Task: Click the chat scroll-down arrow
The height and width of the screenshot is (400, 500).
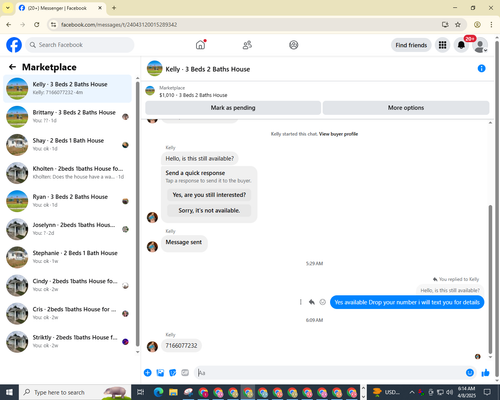Action: click(x=490, y=357)
